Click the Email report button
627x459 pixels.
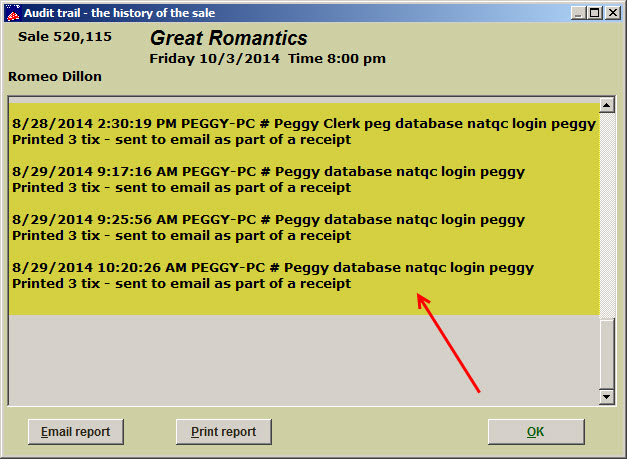[76, 432]
